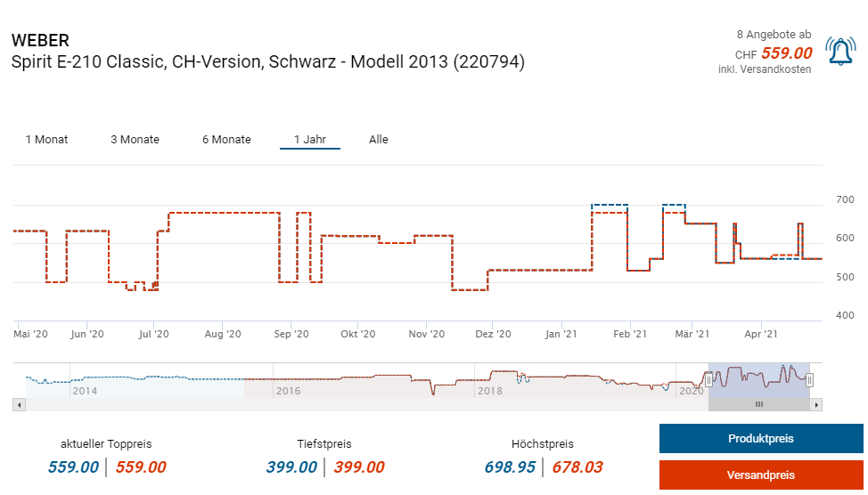The image size is (868, 495).
Task: Click the WEBER brand name
Action: pos(40,41)
